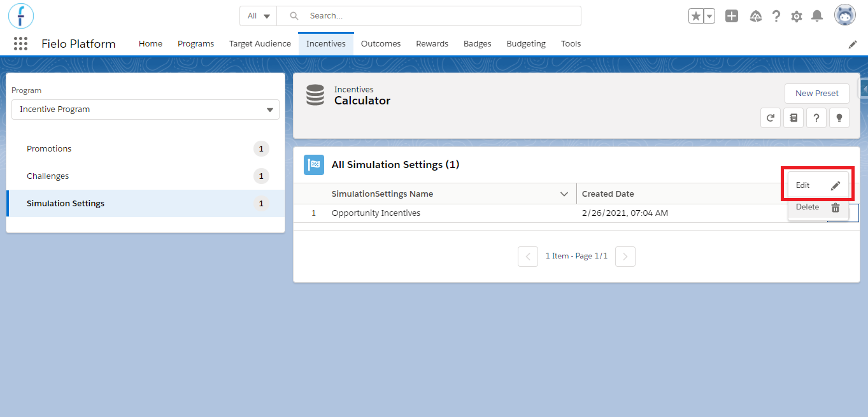Viewport: 868px width, 417px height.
Task: Click the 2/26/2021, 07:04 AM cell
Action: 625,213
